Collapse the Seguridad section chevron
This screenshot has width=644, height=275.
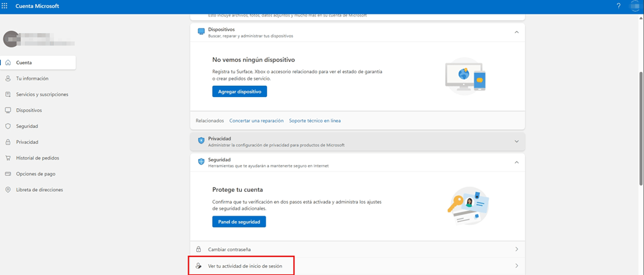click(x=517, y=162)
